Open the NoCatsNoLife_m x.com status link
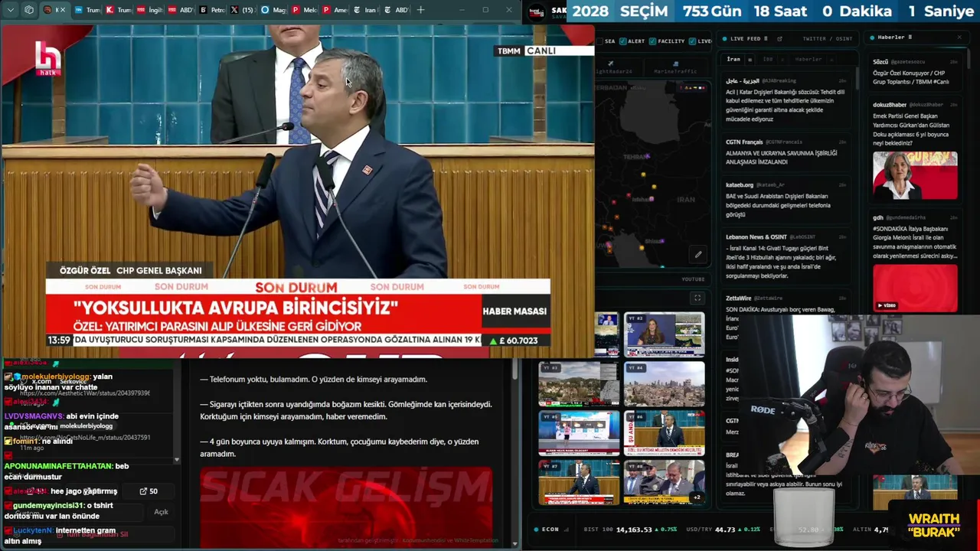This screenshot has width=980, height=551. 85,438
